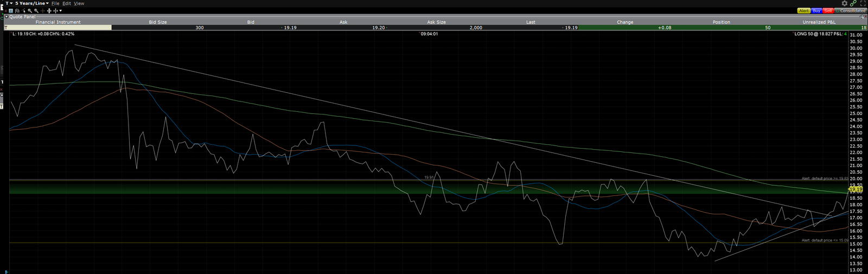
Task: Open chart settings gear icon
Action: (845, 3)
